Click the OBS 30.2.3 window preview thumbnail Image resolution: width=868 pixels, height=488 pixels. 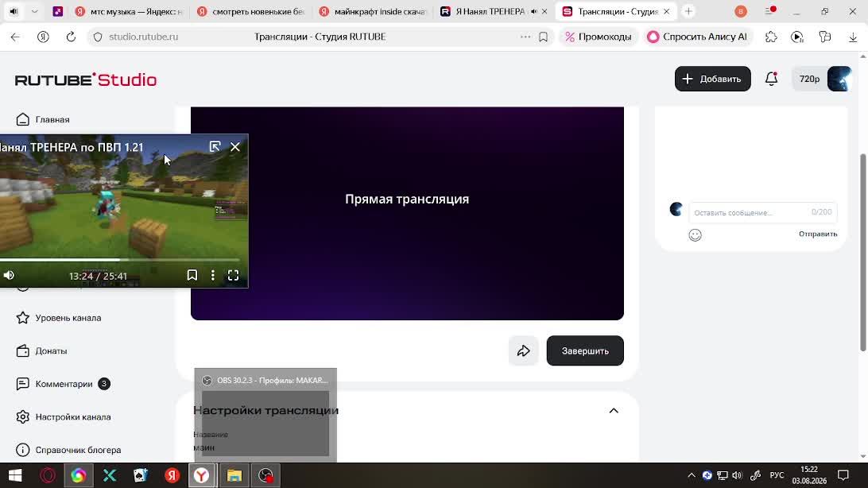coord(265,415)
